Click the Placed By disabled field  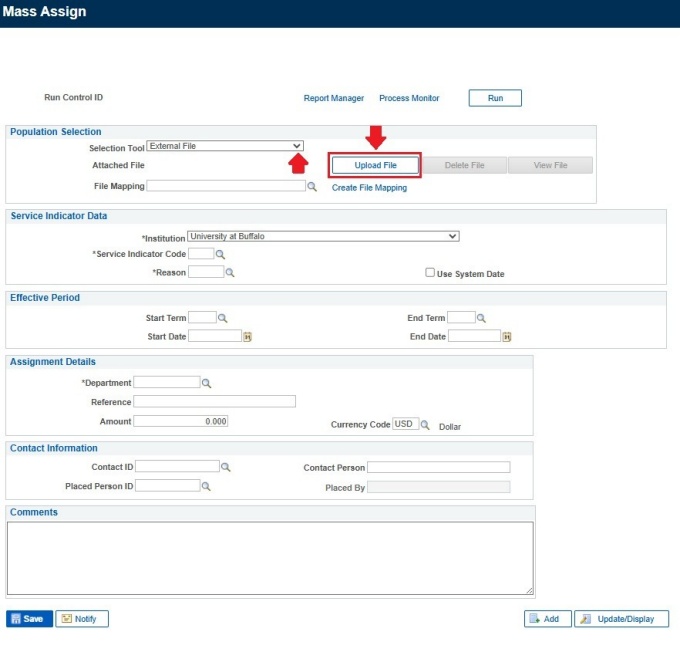(x=439, y=487)
